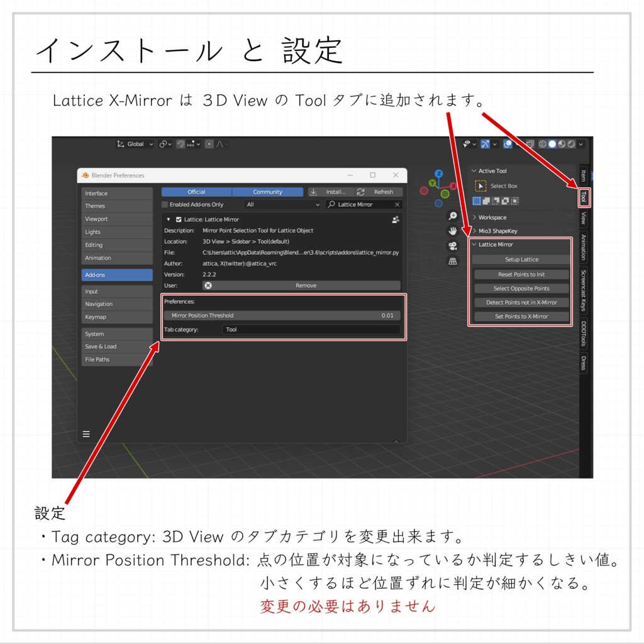Click the solid shading sphere icon
Image resolution: width=644 pixels, height=644 pixels.
click(552, 144)
